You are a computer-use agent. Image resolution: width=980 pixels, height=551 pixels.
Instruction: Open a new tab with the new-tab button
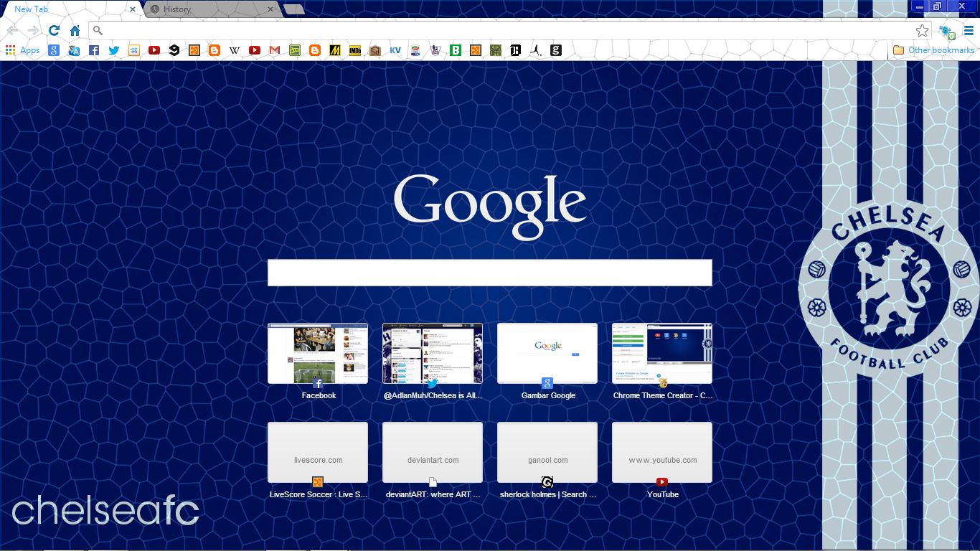tap(294, 9)
